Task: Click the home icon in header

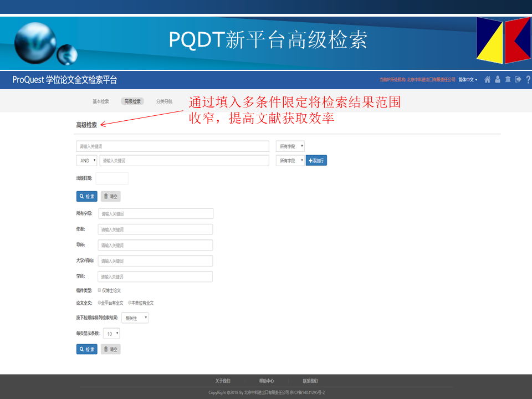Action: tap(488, 79)
